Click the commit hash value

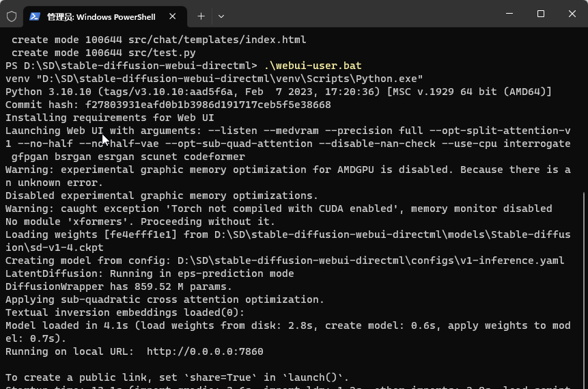tap(208, 105)
